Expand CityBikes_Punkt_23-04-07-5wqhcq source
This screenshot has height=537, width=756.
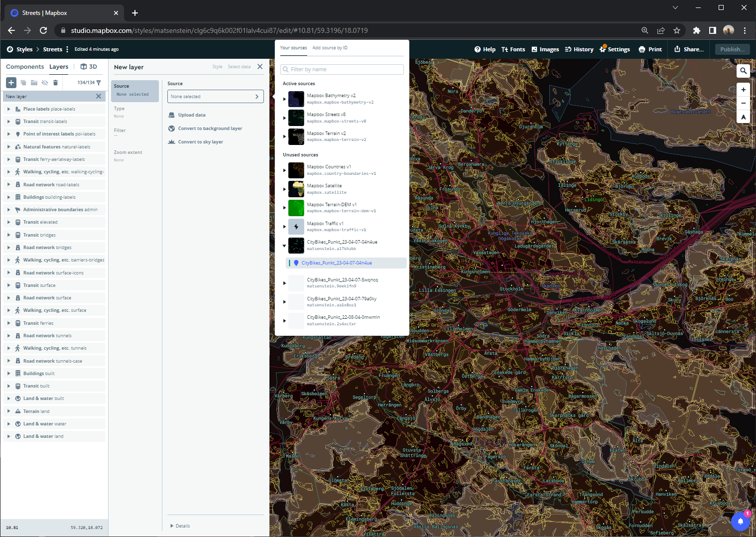tap(284, 283)
